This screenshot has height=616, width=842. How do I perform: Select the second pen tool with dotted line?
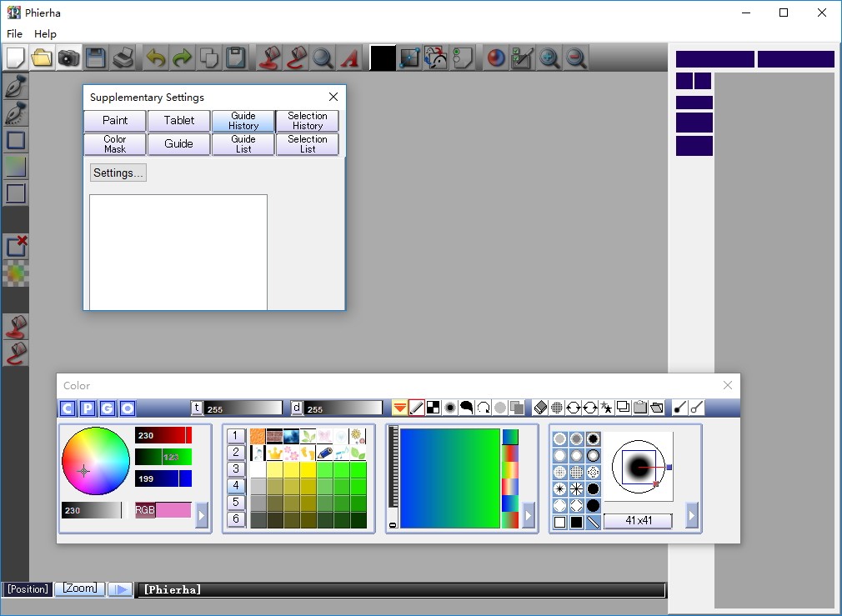[x=16, y=113]
